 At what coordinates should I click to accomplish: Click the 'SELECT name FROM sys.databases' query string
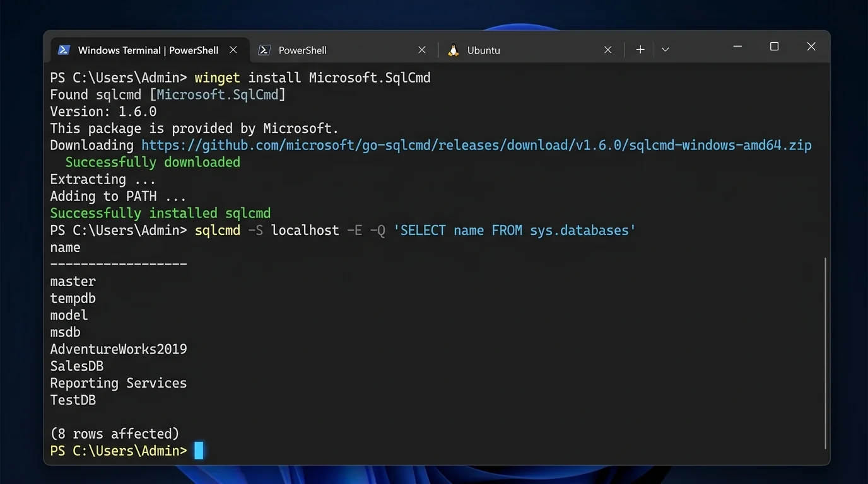pyautogui.click(x=514, y=230)
